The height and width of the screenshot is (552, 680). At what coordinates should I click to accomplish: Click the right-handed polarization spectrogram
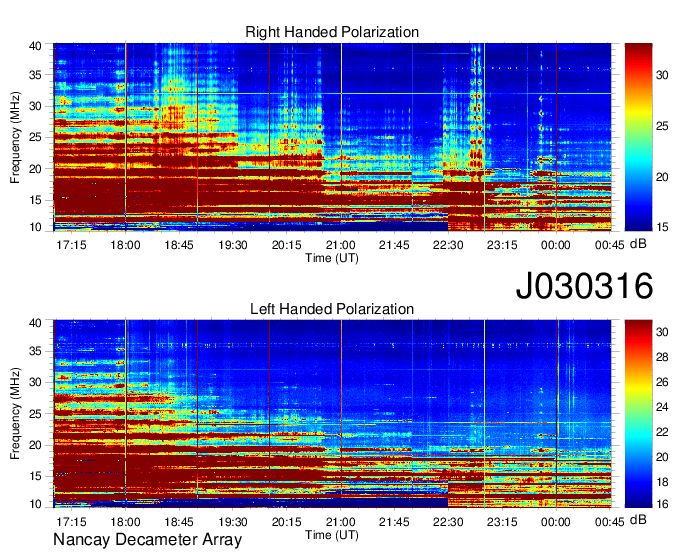[332, 137]
